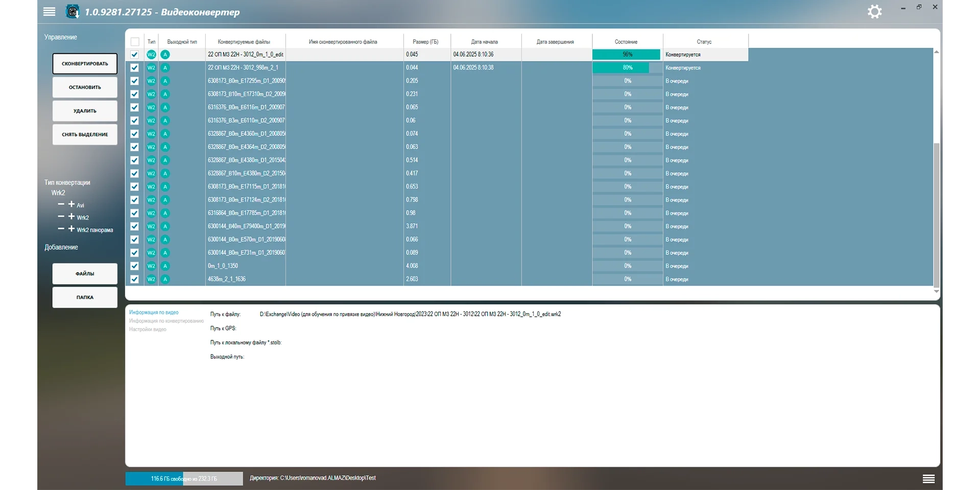Click the list icon in the bottom-right corner
This screenshot has width=980, height=490.
tap(928, 479)
